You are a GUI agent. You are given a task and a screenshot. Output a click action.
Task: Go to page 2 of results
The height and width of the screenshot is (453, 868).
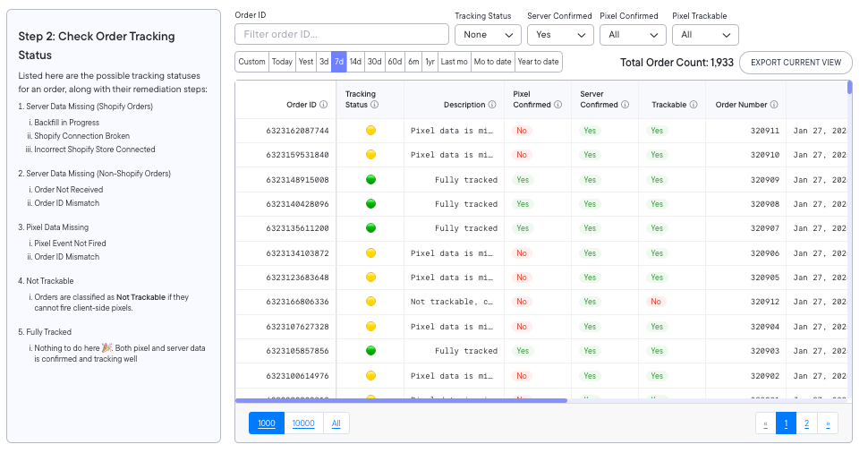point(806,423)
